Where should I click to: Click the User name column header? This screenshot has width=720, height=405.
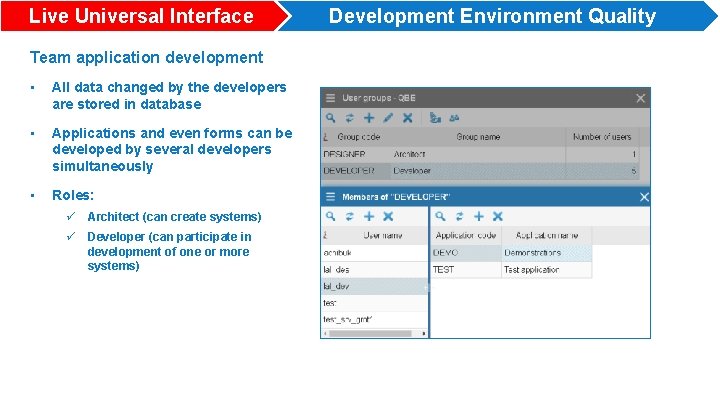point(382,236)
